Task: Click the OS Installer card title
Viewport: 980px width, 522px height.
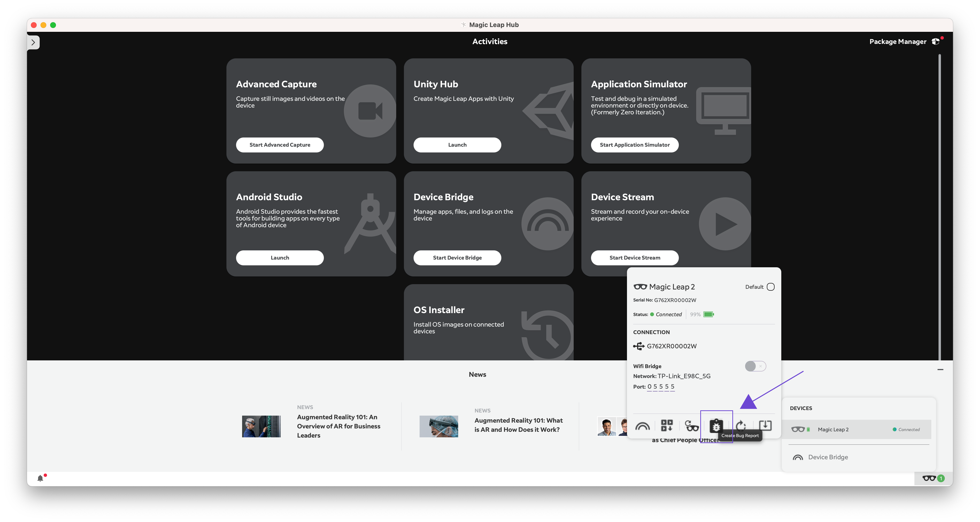Action: (439, 310)
